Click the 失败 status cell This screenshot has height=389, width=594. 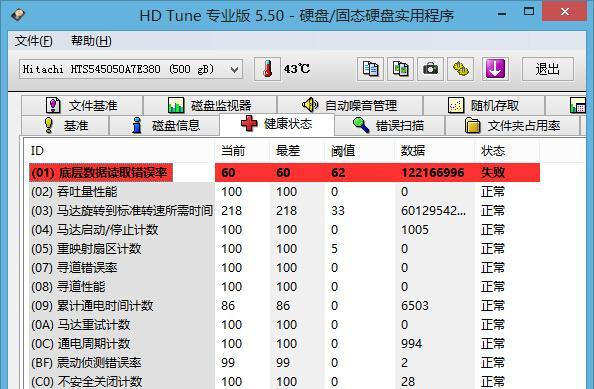pos(493,173)
